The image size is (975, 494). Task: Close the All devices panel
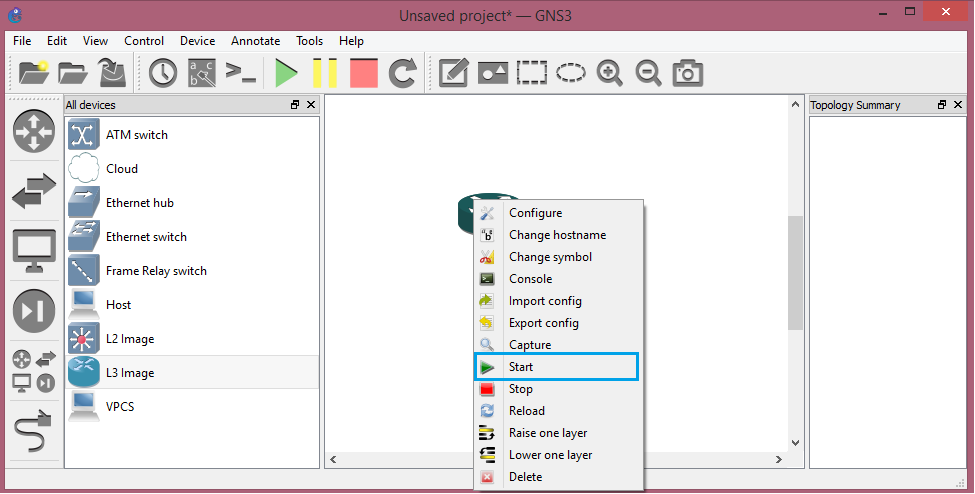pos(311,105)
